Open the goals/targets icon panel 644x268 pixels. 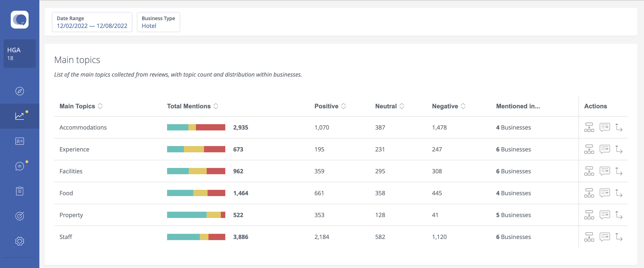(x=19, y=215)
